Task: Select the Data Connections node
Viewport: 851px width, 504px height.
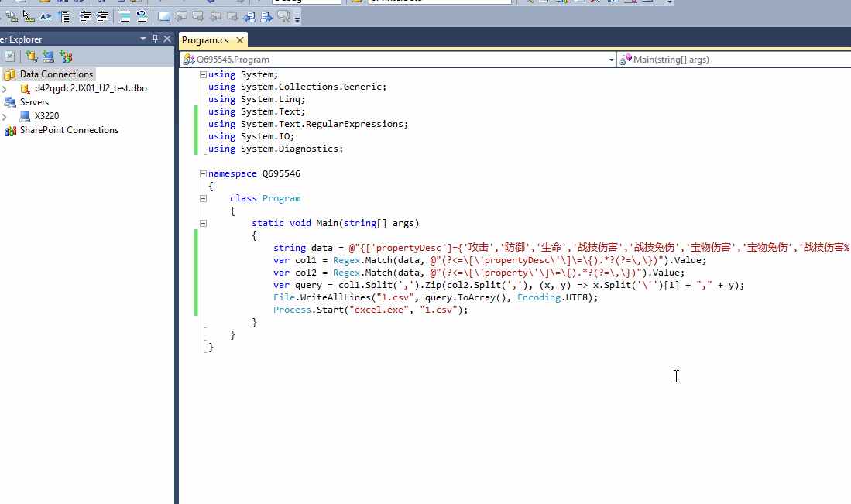Action: click(x=57, y=74)
